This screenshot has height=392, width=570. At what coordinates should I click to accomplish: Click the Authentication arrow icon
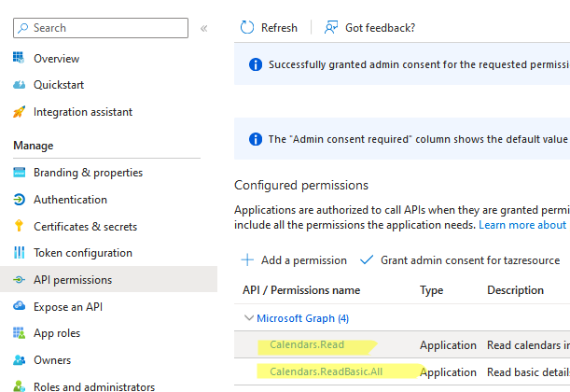pyautogui.click(x=19, y=200)
